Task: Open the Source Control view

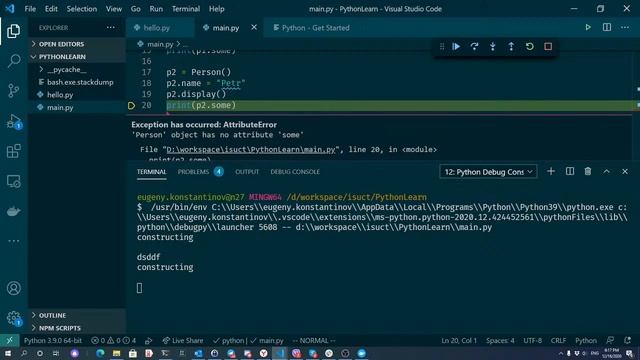Action: tap(13, 91)
